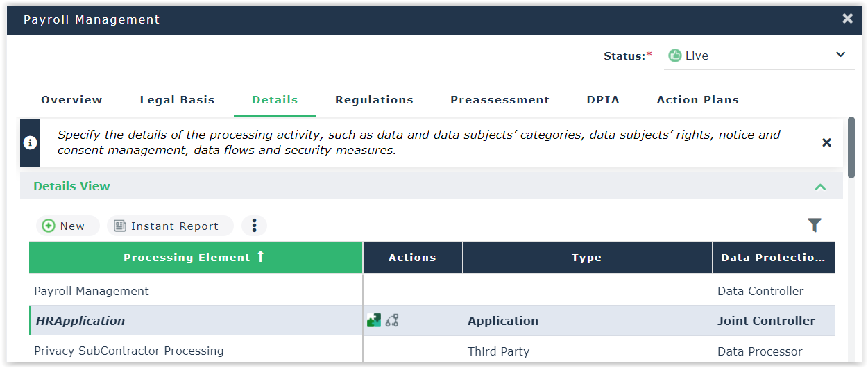This screenshot has height=368, width=868.
Task: Switch to the Overview tab
Action: click(71, 100)
